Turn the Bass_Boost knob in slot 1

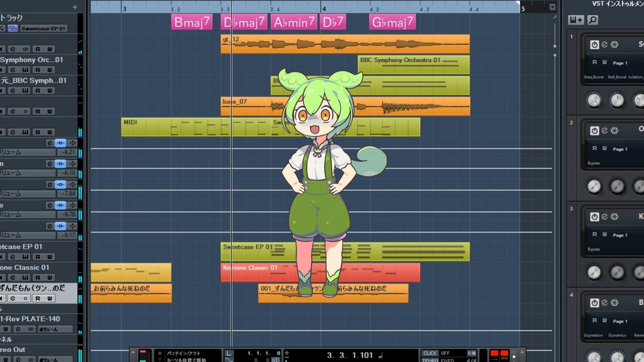594,100
